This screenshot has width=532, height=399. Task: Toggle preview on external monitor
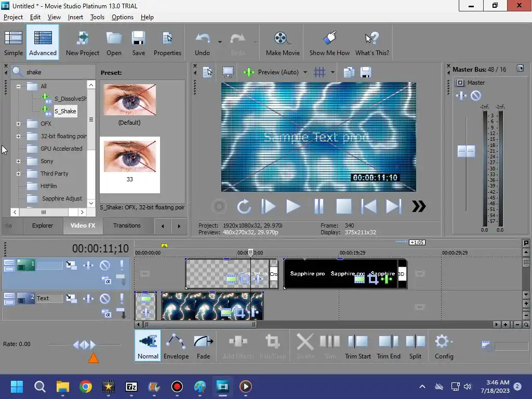pyautogui.click(x=228, y=72)
